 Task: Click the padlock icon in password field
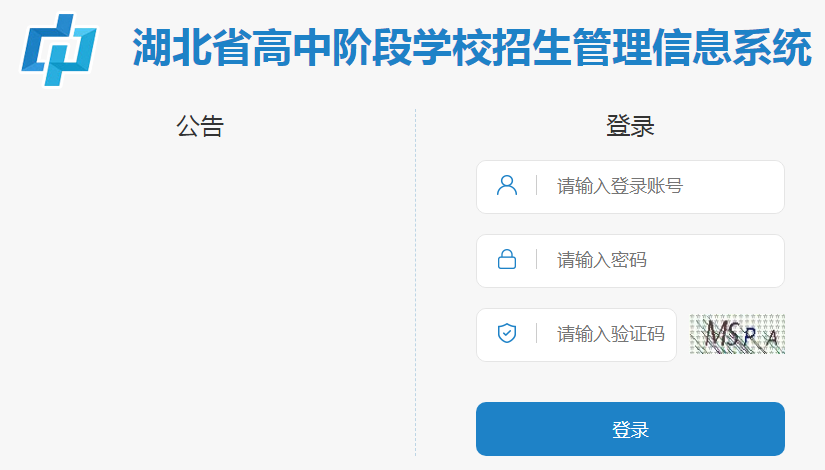507,260
